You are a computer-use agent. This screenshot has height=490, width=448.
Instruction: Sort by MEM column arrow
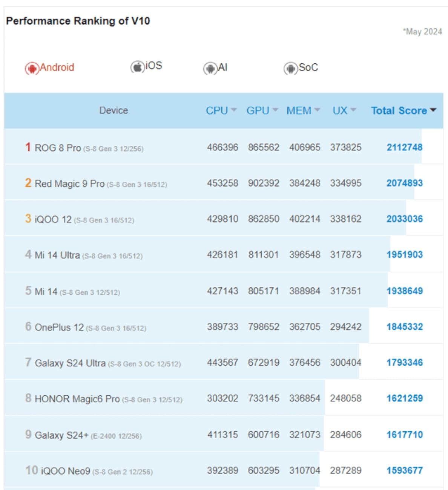(x=317, y=110)
